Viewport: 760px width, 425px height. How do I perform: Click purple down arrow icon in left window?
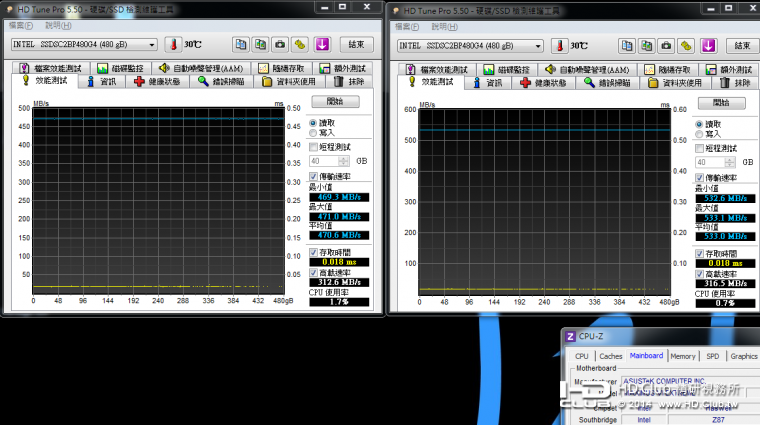pos(322,45)
